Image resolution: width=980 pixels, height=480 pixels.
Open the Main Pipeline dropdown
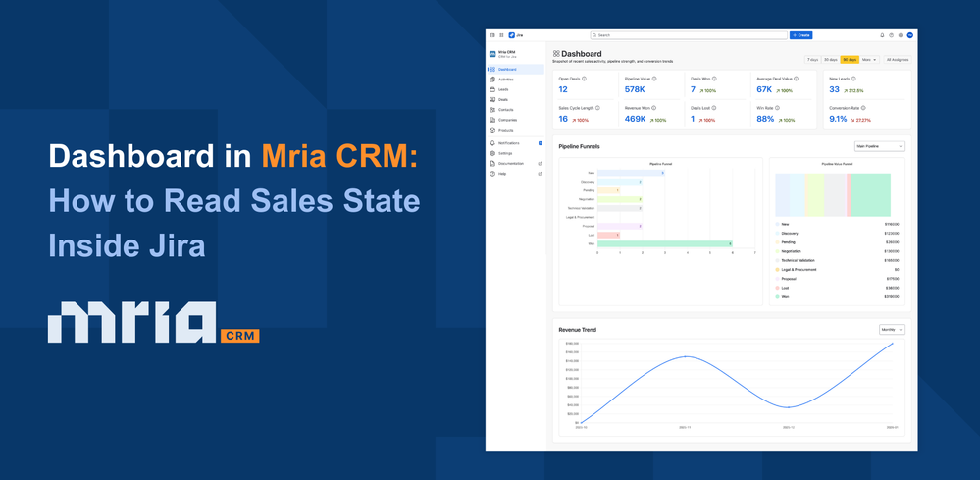tap(879, 146)
